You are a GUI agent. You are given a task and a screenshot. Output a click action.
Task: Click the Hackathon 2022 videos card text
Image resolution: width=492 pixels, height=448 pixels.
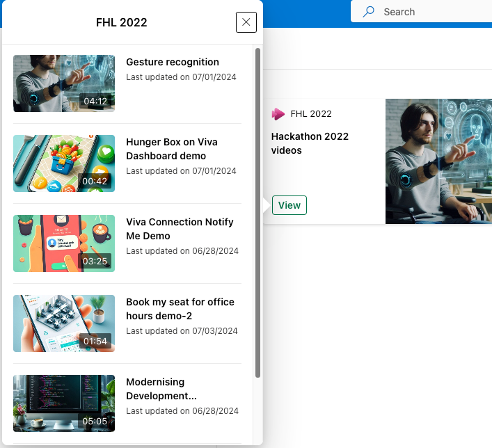310,143
